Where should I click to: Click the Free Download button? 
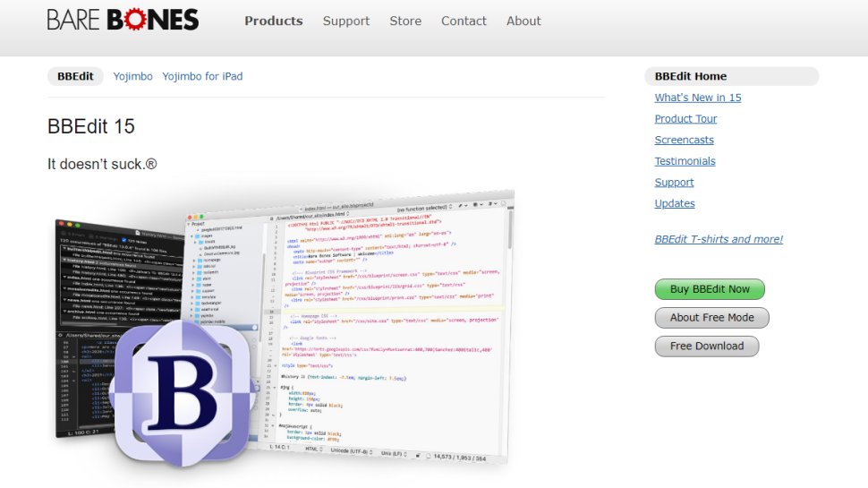click(707, 347)
